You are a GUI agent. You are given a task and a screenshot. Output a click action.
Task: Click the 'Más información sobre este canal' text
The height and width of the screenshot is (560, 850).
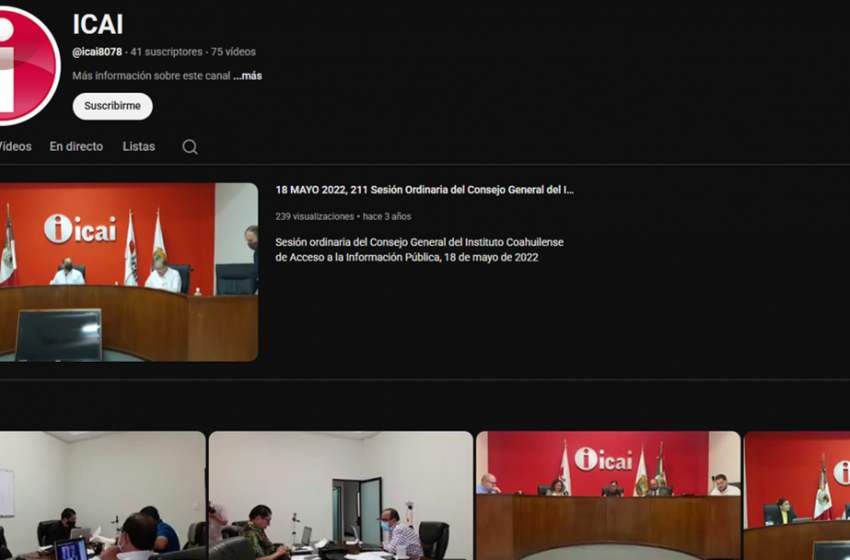click(x=151, y=76)
